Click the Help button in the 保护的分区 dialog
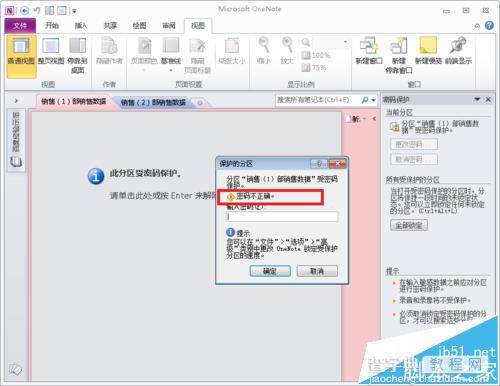The height and width of the screenshot is (386, 500). tap(319, 163)
